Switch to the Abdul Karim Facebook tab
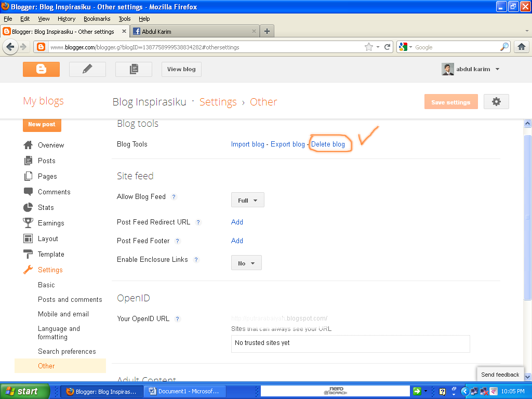This screenshot has height=399, width=532. click(x=194, y=31)
